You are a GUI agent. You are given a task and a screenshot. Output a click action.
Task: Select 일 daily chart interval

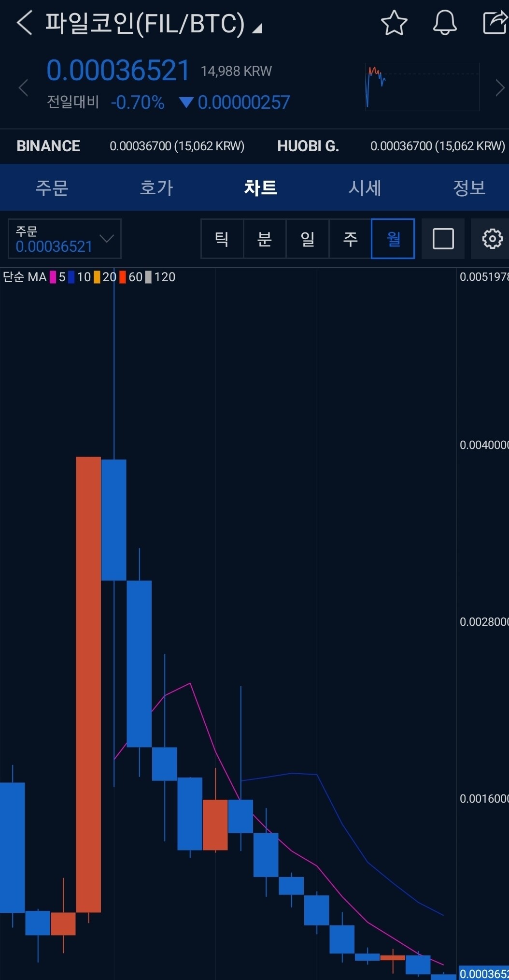[x=307, y=239]
